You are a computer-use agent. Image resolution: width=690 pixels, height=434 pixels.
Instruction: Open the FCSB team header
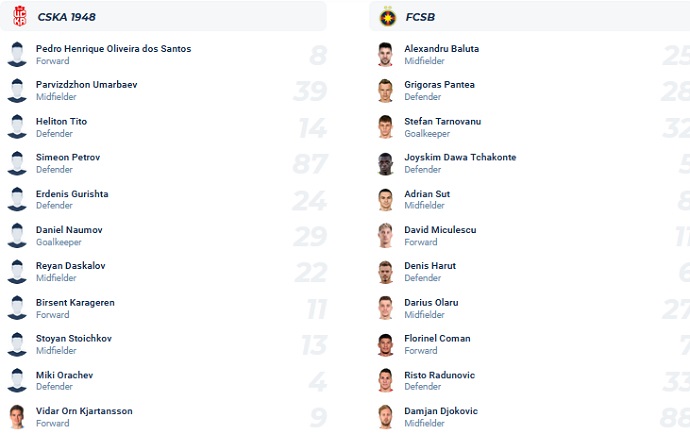pyautogui.click(x=420, y=17)
